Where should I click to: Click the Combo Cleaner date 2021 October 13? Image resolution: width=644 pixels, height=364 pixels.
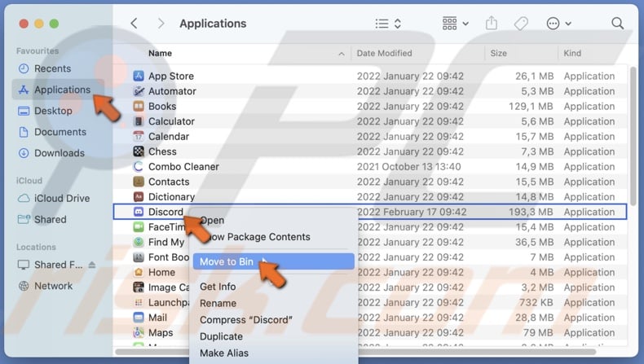(x=408, y=167)
